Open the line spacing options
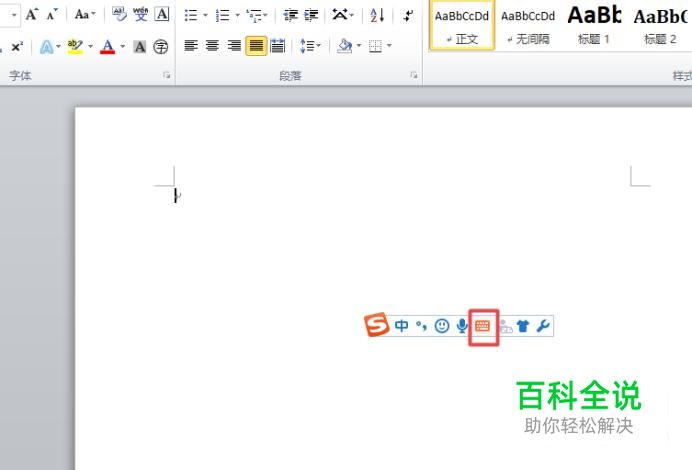692x470 pixels. [x=310, y=46]
